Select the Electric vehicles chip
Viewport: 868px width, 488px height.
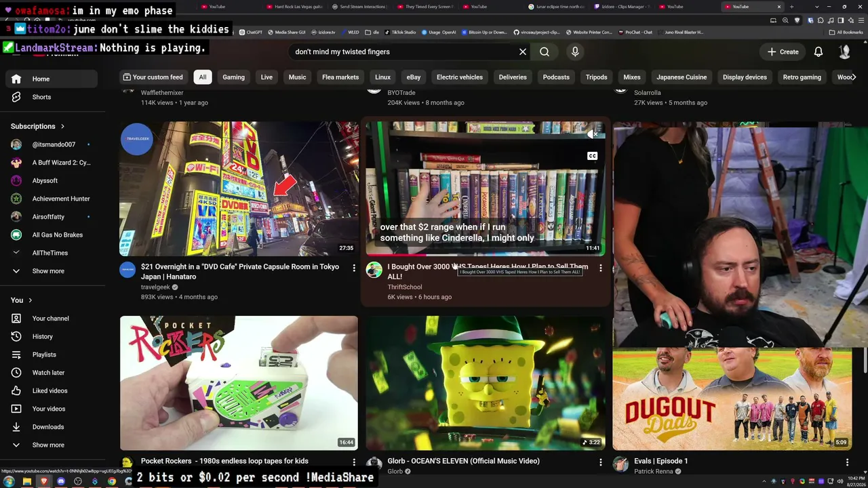(460, 77)
